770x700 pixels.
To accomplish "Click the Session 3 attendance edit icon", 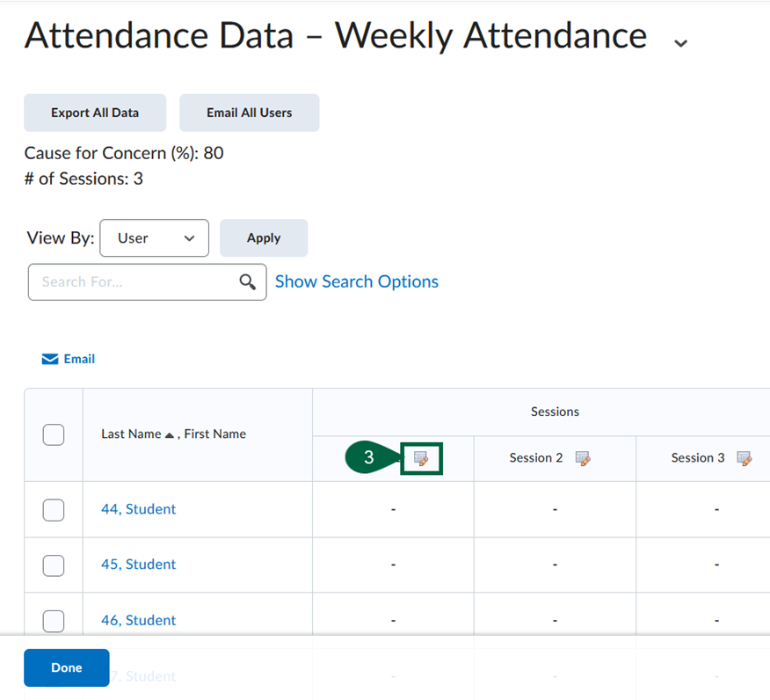I will [744, 458].
